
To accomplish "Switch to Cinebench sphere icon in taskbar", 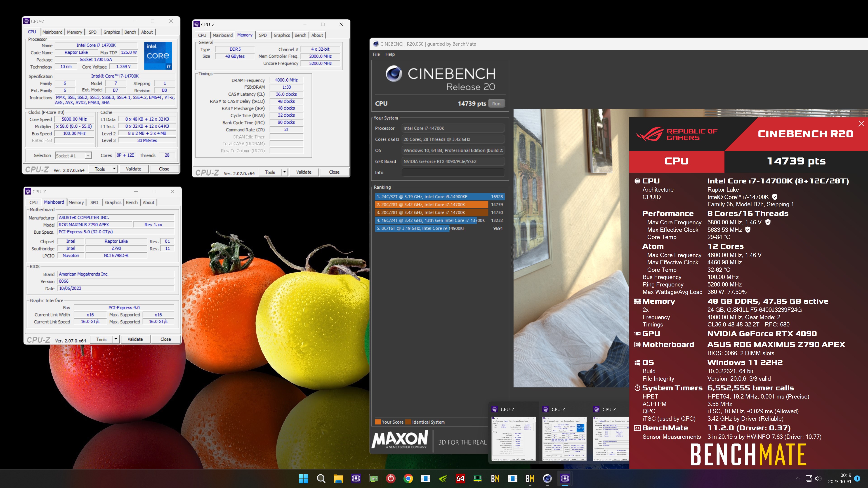I will tap(547, 478).
